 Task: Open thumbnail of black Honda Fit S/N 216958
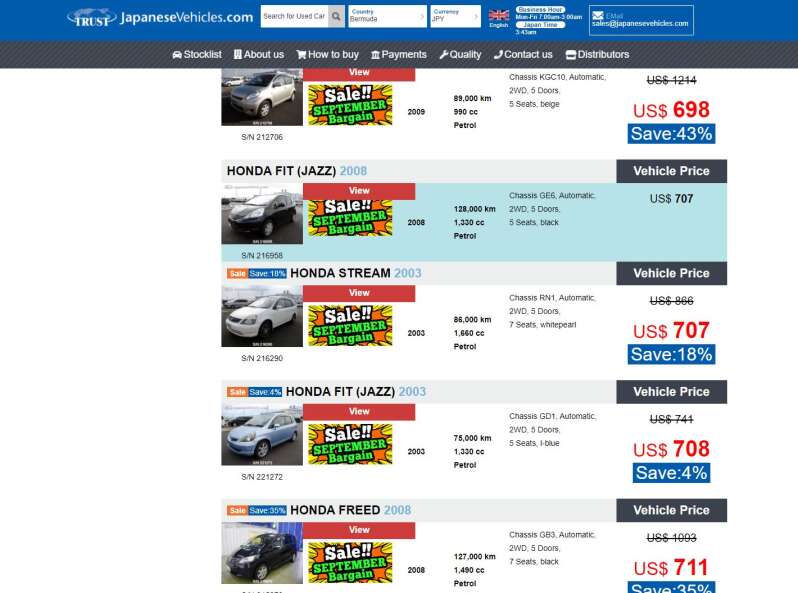[x=262, y=214]
